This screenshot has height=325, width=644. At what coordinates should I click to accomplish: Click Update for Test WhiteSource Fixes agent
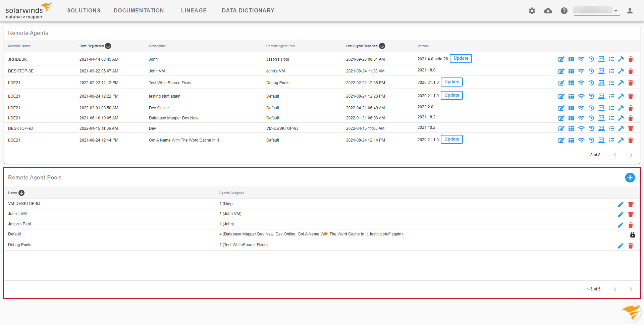(x=452, y=82)
